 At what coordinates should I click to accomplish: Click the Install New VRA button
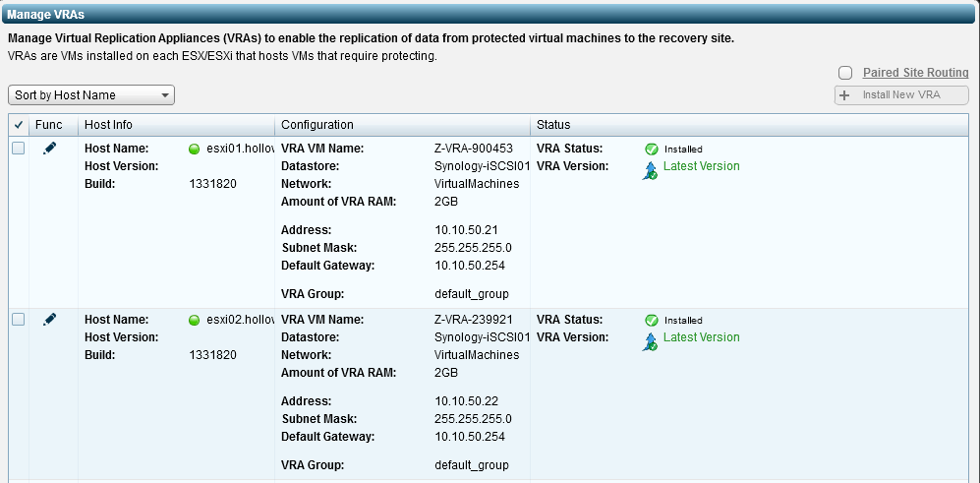[x=901, y=95]
